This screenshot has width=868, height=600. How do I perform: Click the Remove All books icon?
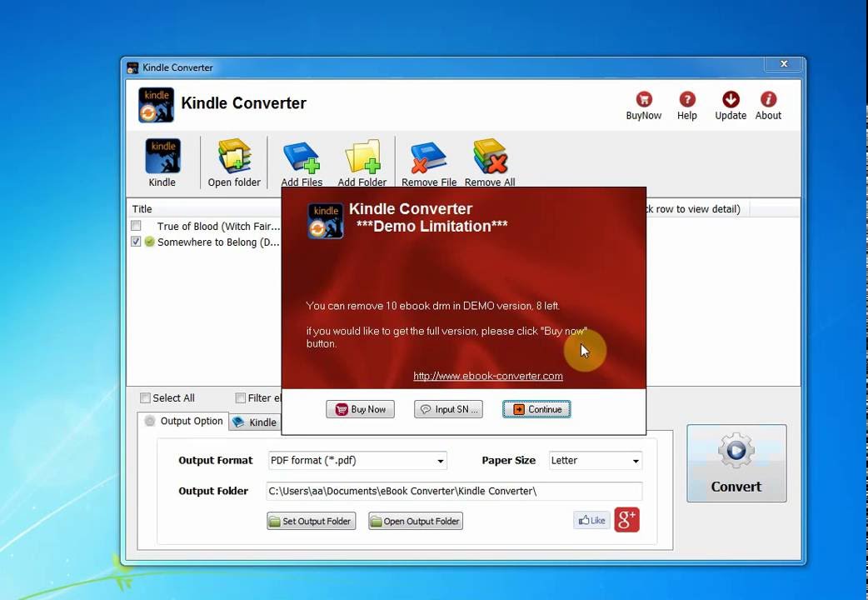(491, 156)
